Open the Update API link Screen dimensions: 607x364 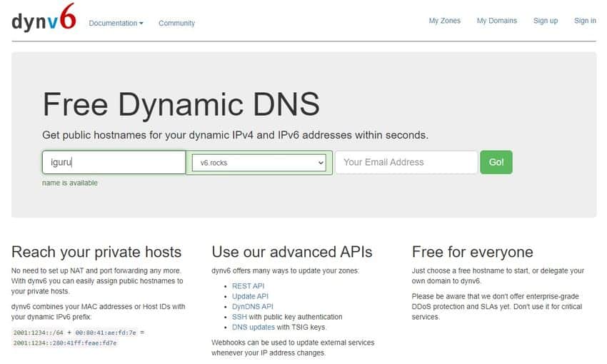(x=250, y=296)
